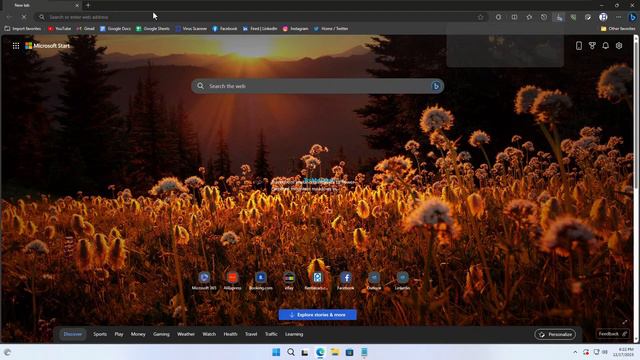
Task: Open the mobile phone icon on page
Action: pyautogui.click(x=579, y=46)
